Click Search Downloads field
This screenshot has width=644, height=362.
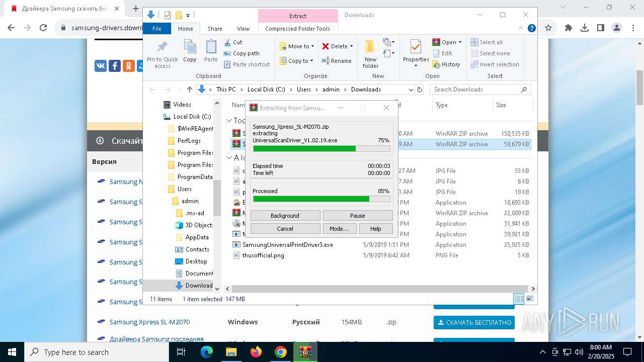[480, 89]
